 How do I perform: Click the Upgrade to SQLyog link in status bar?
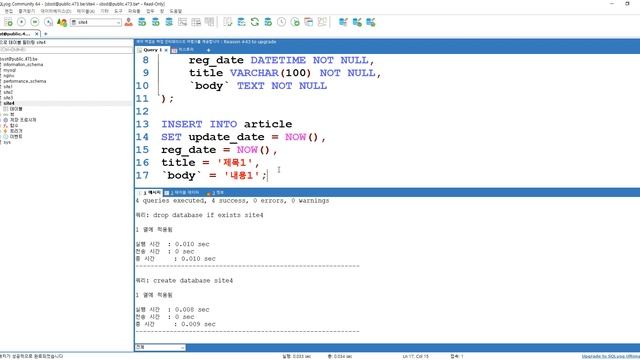(x=611, y=356)
